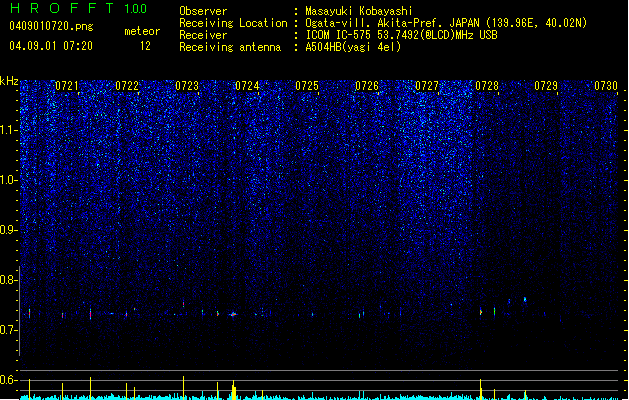Viewport: 629px width, 400px height.
Task: Click the 0729 time marker
Action: pyautogui.click(x=546, y=86)
